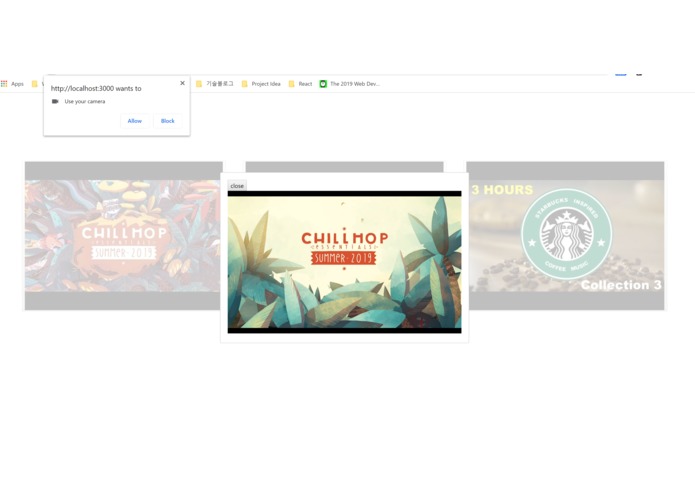The height and width of the screenshot is (494, 695).
Task: Open the Apps bookmarks shortcut label
Action: point(17,84)
